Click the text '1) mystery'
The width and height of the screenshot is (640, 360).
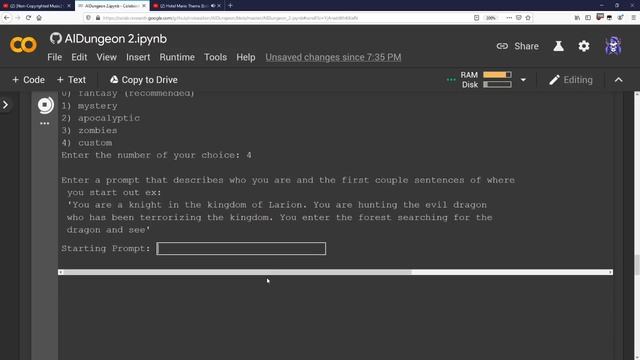click(89, 106)
